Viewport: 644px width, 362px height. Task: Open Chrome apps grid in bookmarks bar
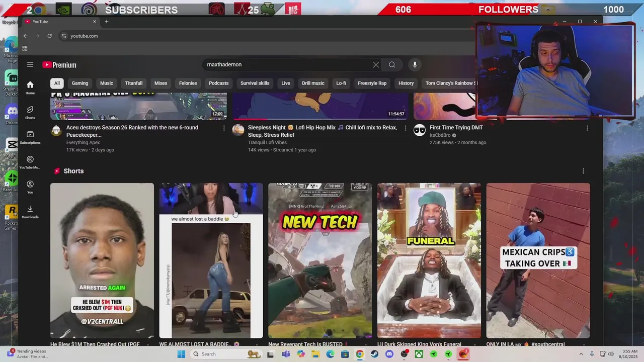click(25, 48)
